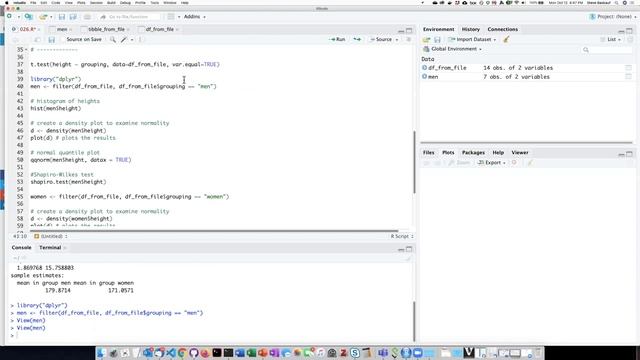Collapse code section fold arrow at line 35
Image resolution: width=640 pixels, height=360 pixels.
[27, 50]
